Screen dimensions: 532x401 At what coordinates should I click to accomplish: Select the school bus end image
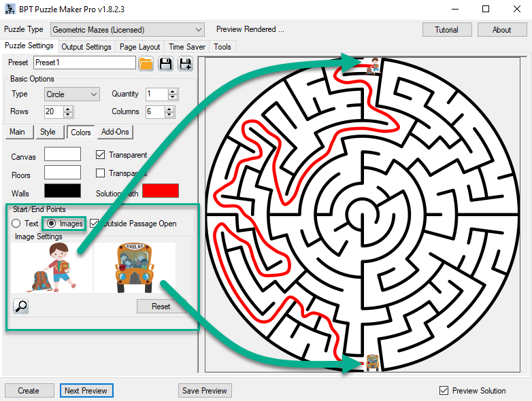(134, 268)
